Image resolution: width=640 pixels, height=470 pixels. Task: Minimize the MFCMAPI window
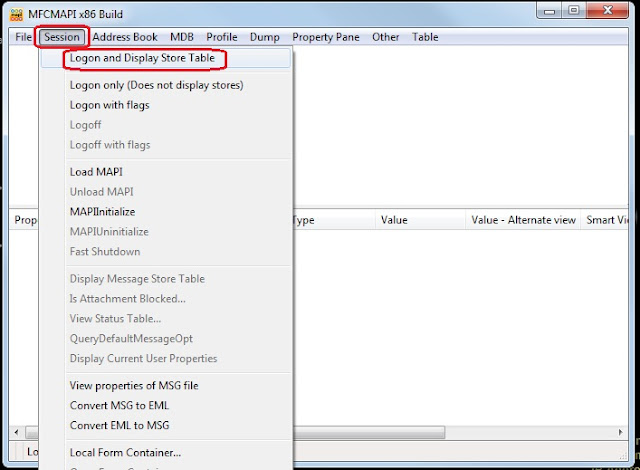549,11
